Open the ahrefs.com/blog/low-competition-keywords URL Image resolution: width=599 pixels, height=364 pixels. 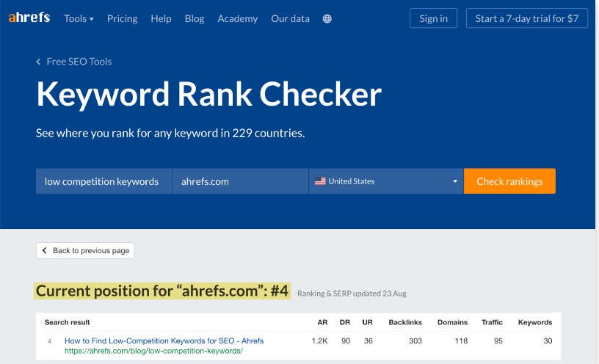click(x=153, y=351)
